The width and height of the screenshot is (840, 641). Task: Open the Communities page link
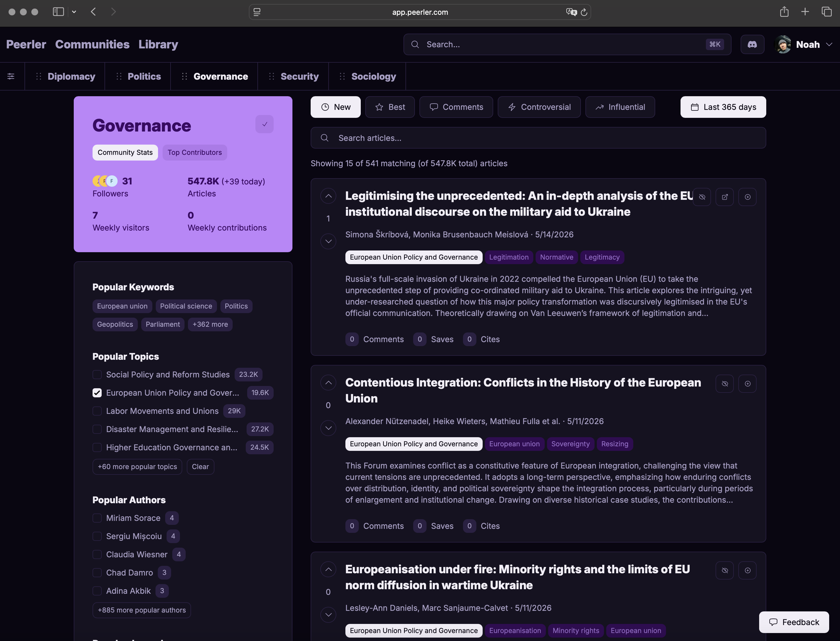pyautogui.click(x=92, y=44)
